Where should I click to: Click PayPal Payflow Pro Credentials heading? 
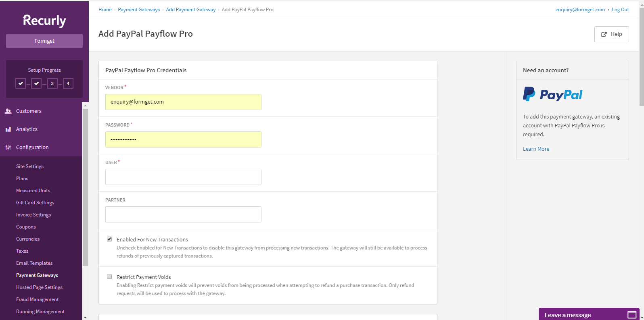[x=146, y=70]
